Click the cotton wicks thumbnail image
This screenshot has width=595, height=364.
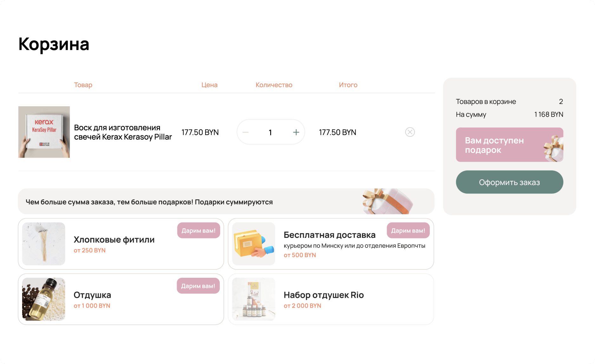coord(44,244)
